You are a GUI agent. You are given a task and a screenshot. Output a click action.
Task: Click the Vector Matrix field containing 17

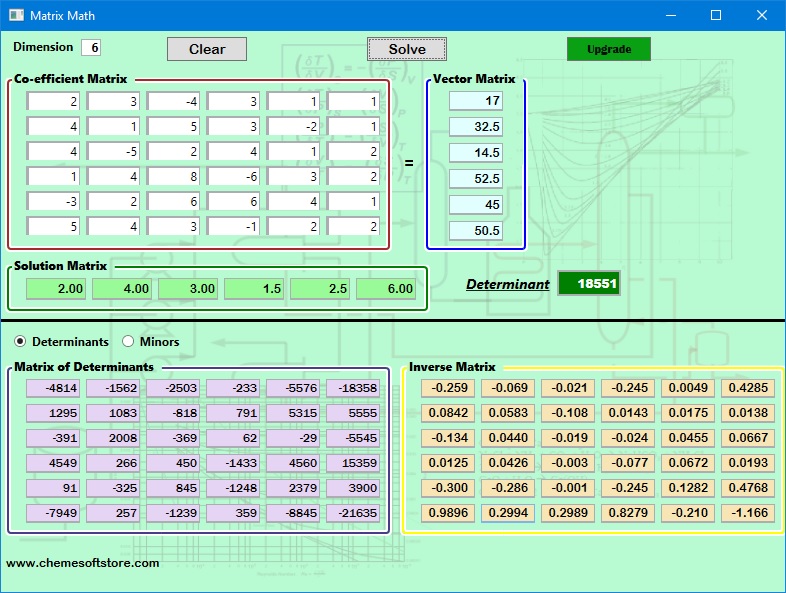(x=476, y=101)
